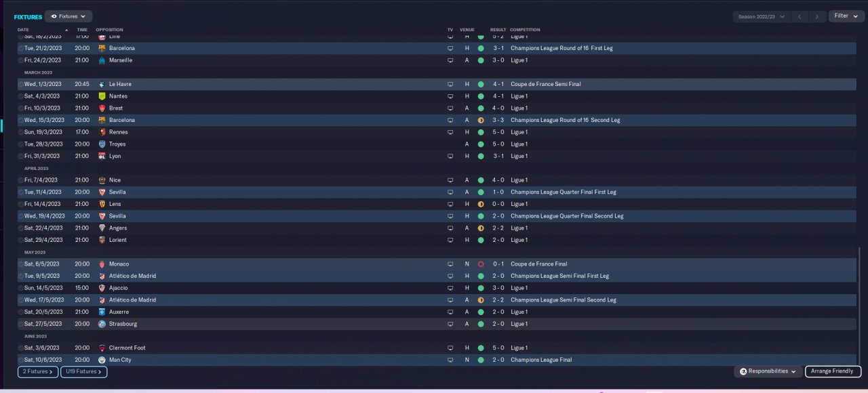Click the Ajaccio club badge
Screen dimensions: 868x393
(102, 288)
